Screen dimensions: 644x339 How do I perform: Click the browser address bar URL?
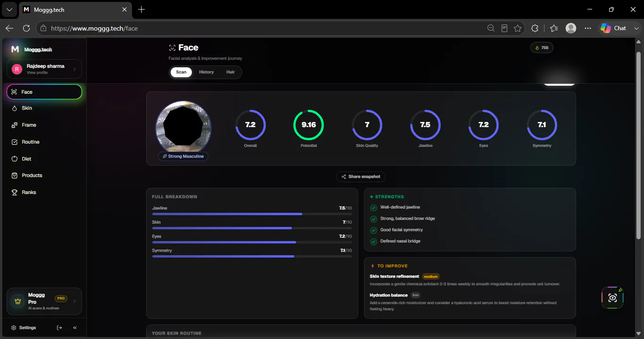tap(94, 28)
